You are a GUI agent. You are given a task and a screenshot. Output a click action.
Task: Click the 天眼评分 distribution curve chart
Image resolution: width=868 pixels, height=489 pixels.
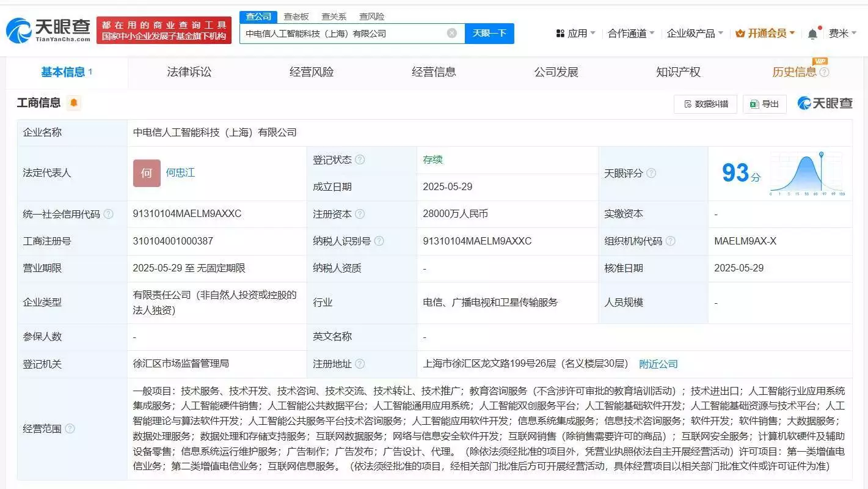click(x=807, y=174)
